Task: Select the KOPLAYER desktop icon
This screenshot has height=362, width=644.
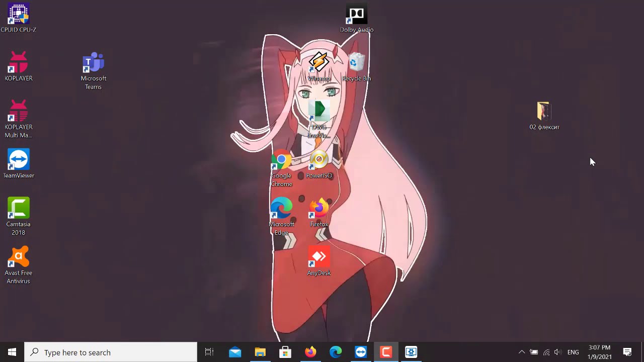Action: 19,66
